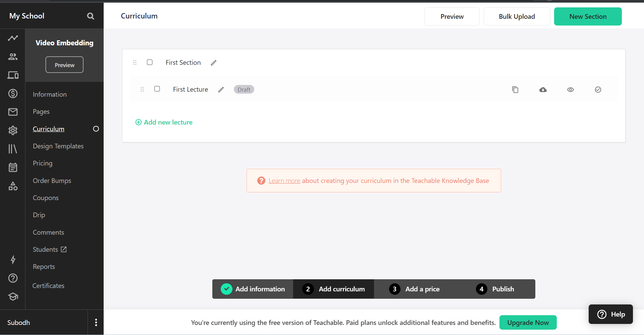Duplicate the First Lecture

pyautogui.click(x=516, y=89)
